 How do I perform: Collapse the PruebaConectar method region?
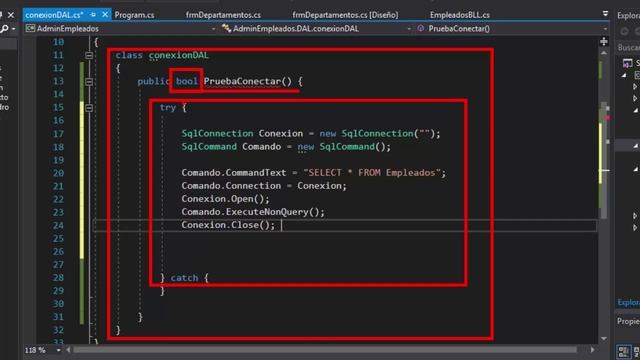click(89, 82)
